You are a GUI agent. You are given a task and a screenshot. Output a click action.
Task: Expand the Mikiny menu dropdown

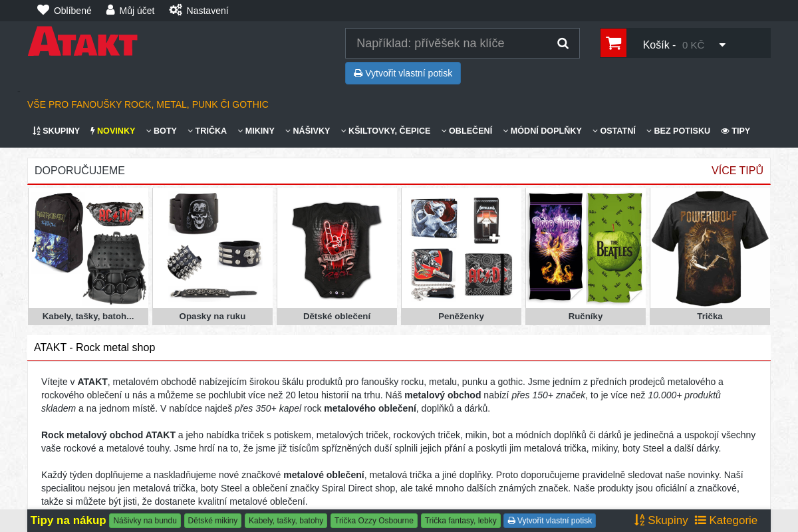256,131
